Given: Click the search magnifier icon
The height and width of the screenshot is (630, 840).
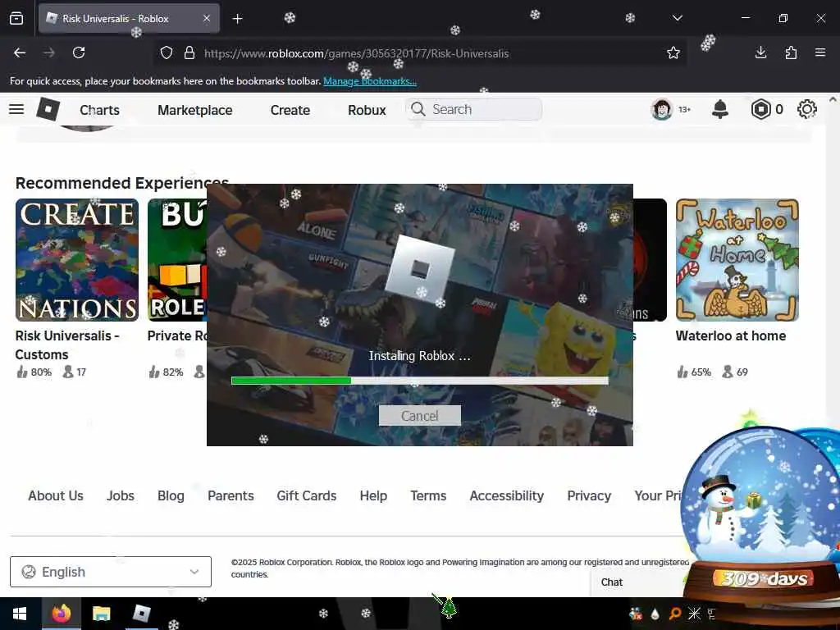Looking at the screenshot, I should [418, 109].
